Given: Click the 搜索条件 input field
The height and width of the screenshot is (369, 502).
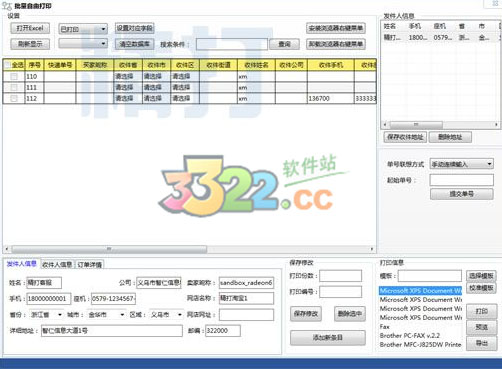Looking at the screenshot, I should point(232,44).
